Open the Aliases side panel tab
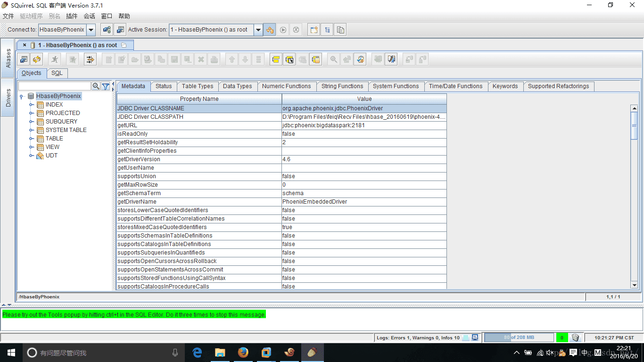This screenshot has height=362, width=644. 8,58
